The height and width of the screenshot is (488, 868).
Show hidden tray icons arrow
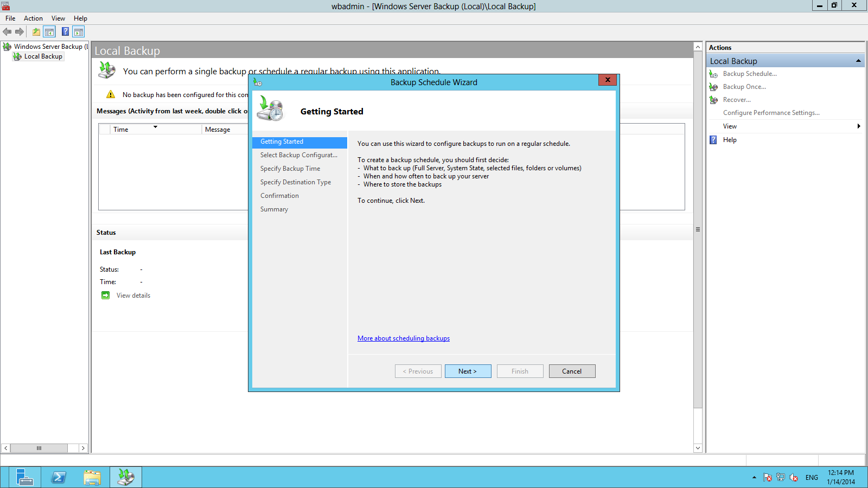[x=754, y=478]
